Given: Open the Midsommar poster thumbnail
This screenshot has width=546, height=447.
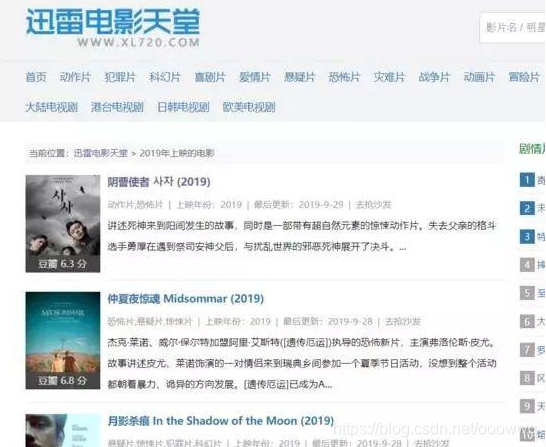Looking at the screenshot, I should (63, 340).
